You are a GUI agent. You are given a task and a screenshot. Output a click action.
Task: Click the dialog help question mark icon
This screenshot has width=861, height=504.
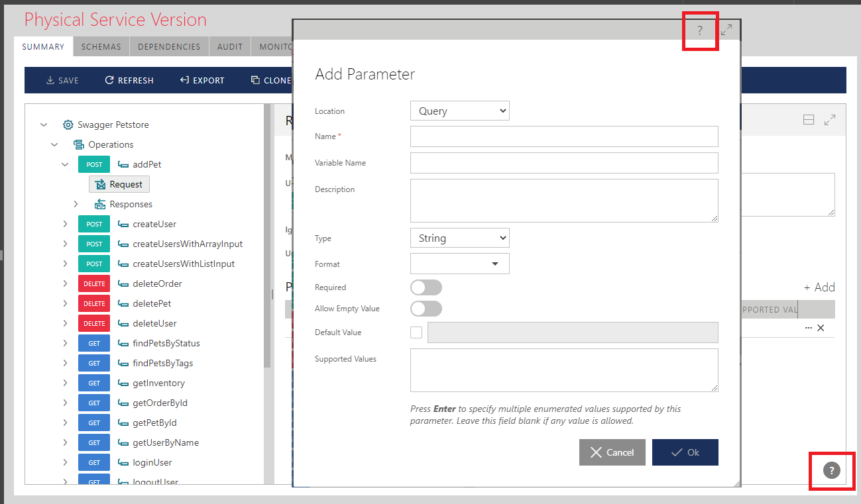pyautogui.click(x=699, y=30)
